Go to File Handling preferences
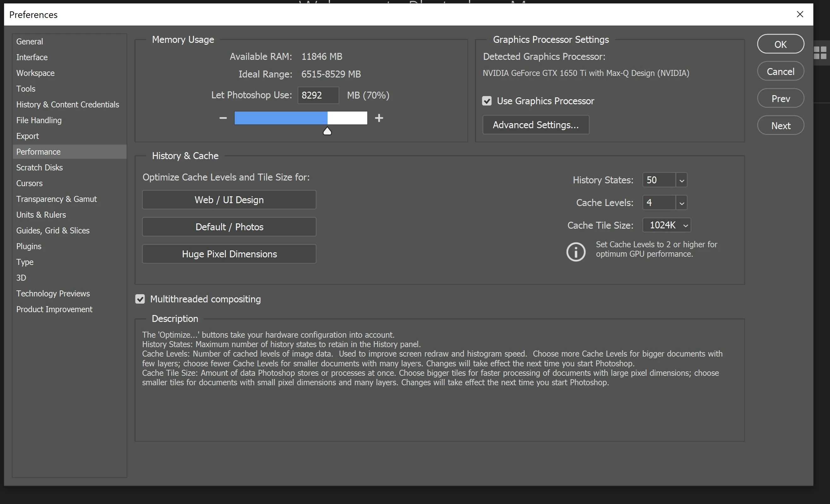 pyautogui.click(x=39, y=120)
